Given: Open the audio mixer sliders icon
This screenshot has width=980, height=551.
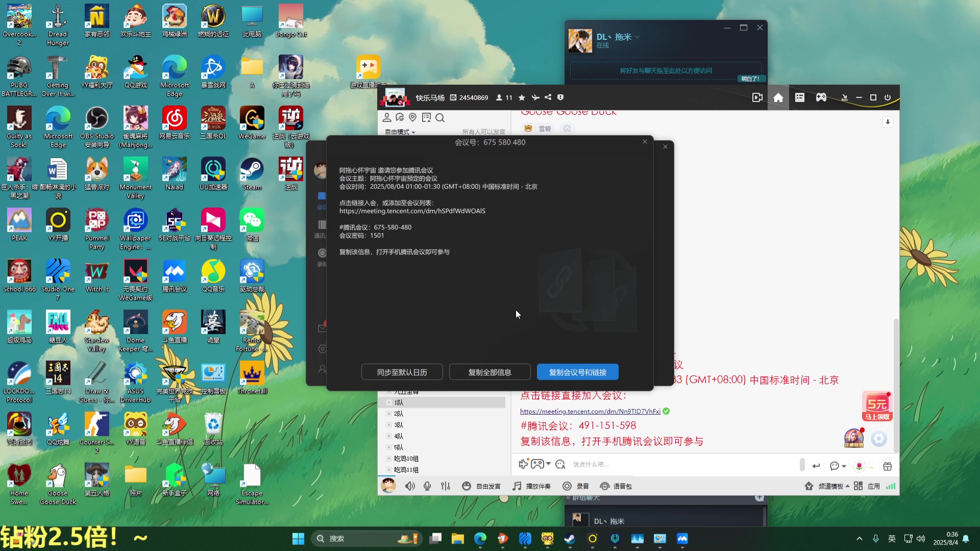Looking at the screenshot, I should (446, 486).
